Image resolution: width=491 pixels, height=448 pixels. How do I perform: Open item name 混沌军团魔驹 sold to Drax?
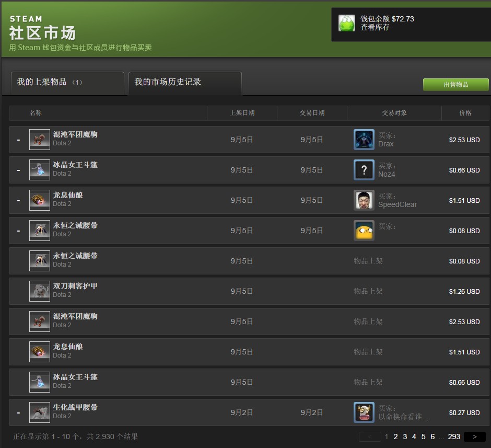(x=75, y=134)
